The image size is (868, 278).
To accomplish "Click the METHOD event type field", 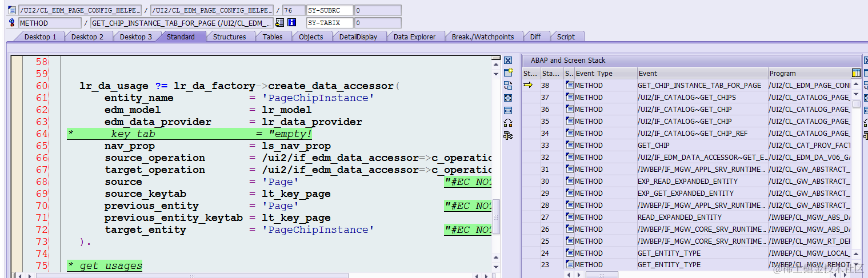I will [x=50, y=23].
